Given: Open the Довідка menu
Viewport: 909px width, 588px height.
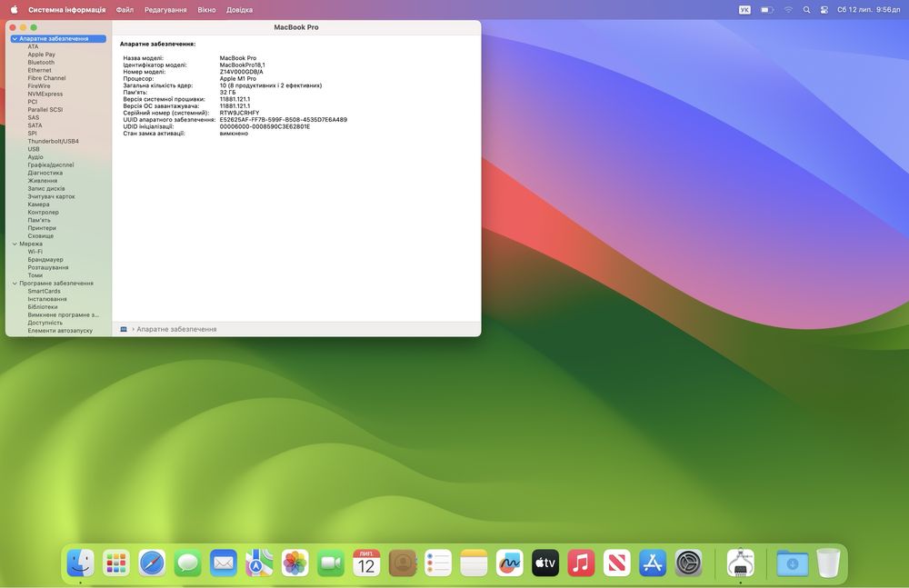Looking at the screenshot, I should [239, 10].
